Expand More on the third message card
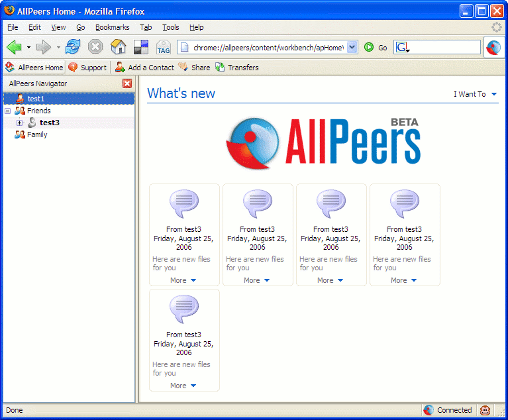The height and width of the screenshot is (420, 508). pos(330,280)
